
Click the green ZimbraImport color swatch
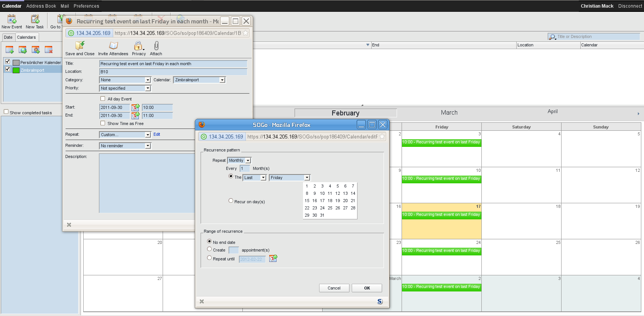pos(16,70)
